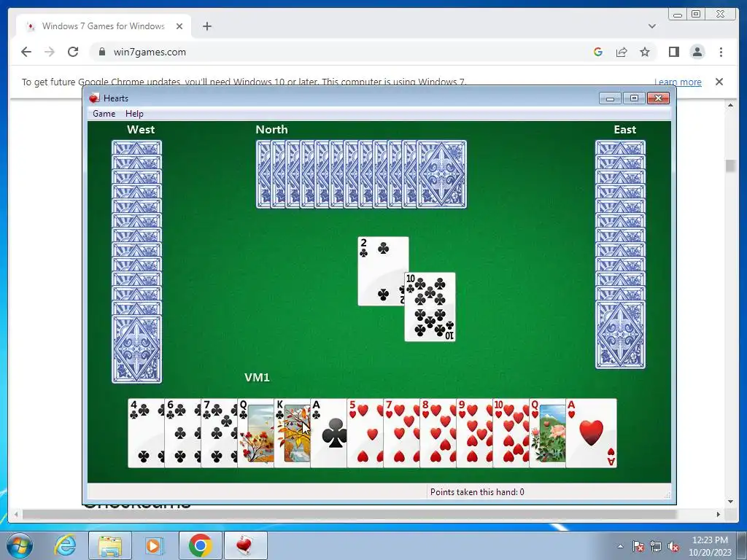Bookmark this page with star icon

coord(645,52)
